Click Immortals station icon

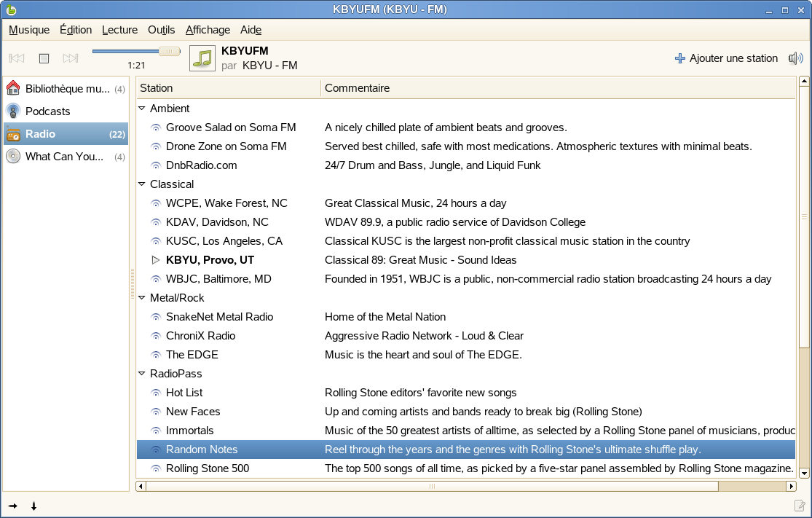[155, 431]
